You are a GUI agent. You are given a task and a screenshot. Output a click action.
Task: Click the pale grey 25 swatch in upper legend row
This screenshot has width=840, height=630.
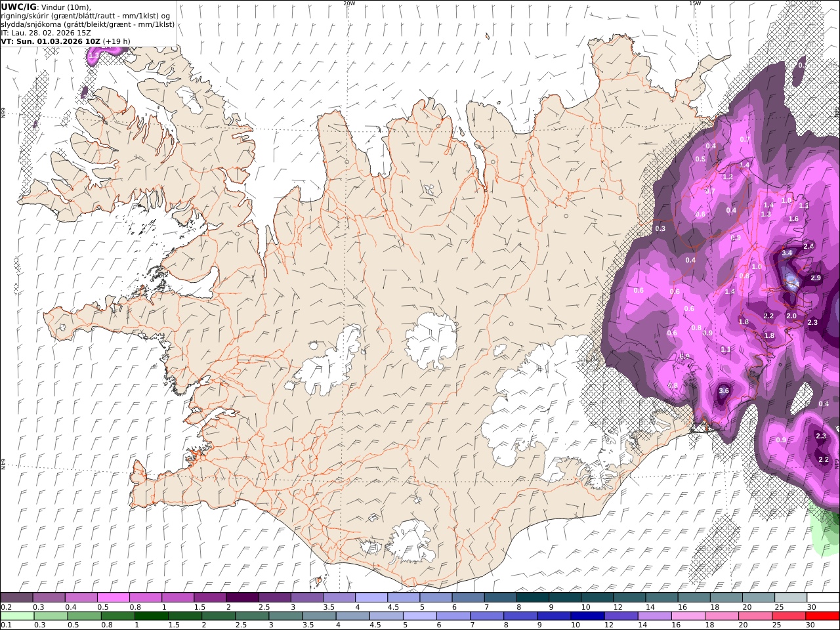pyautogui.click(x=790, y=598)
